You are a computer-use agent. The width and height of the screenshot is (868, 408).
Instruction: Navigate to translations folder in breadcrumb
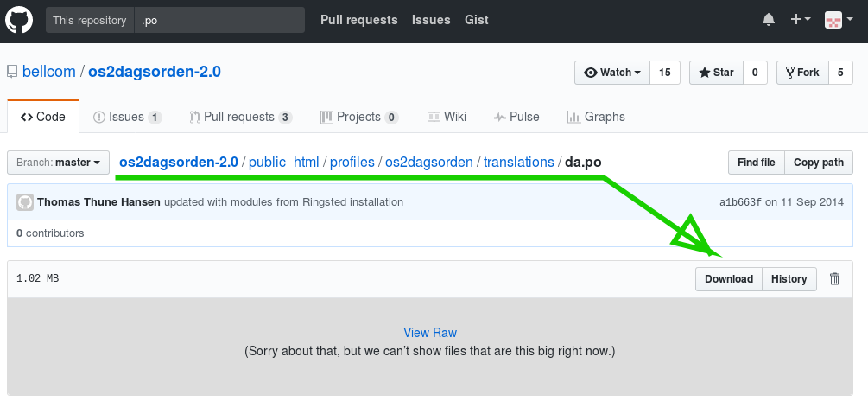point(519,163)
